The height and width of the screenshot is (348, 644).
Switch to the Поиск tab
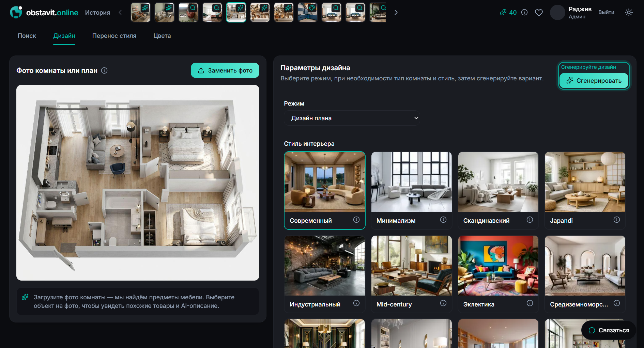27,36
